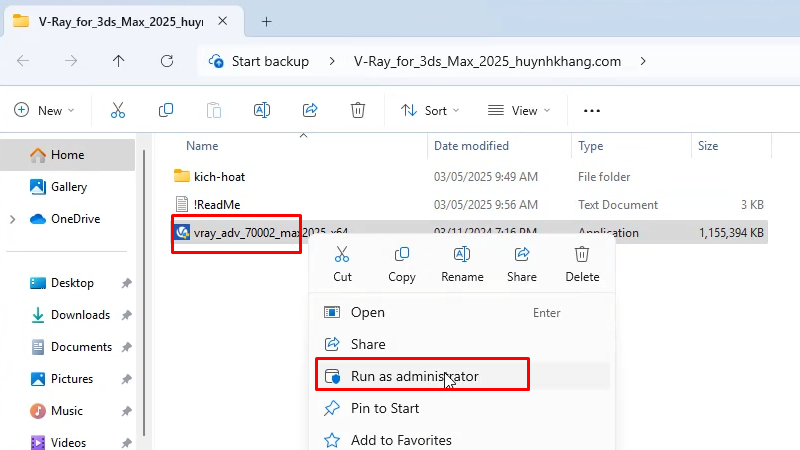This screenshot has width=800, height=450.
Task: Choose Copy in the context menu
Action: point(402,264)
